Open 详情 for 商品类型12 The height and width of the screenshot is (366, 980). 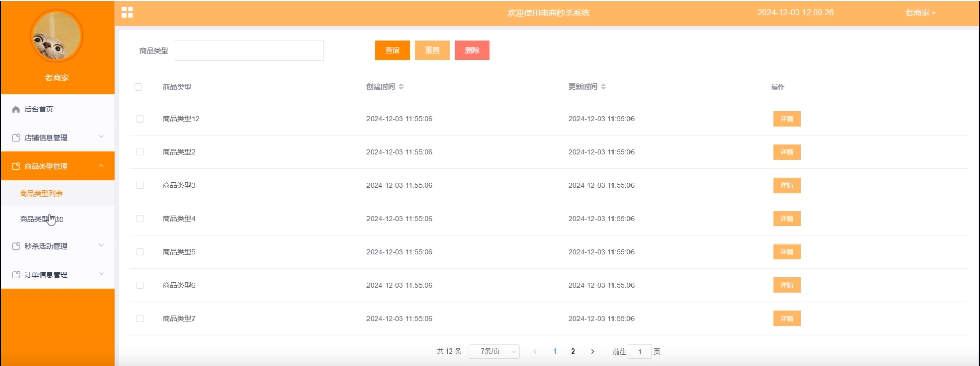(x=786, y=119)
